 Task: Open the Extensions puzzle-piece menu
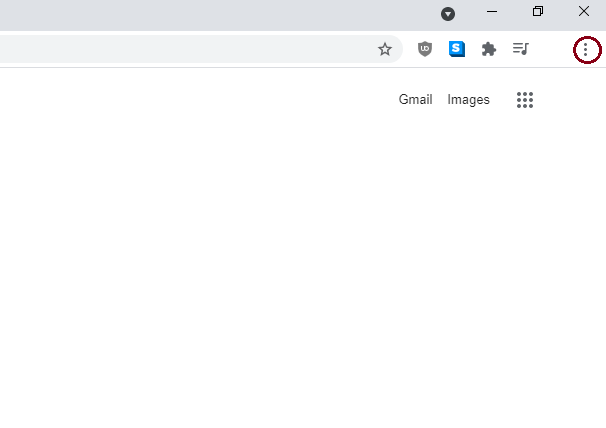pos(489,49)
